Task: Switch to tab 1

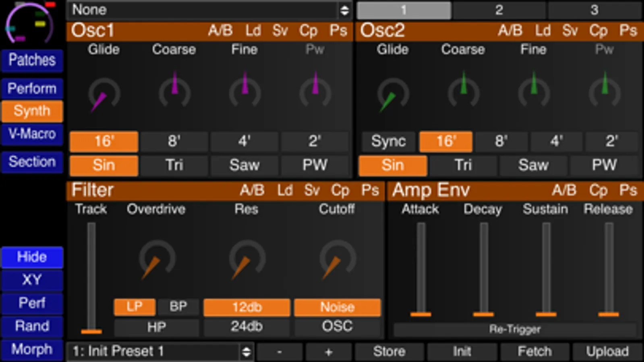Action: 404,10
